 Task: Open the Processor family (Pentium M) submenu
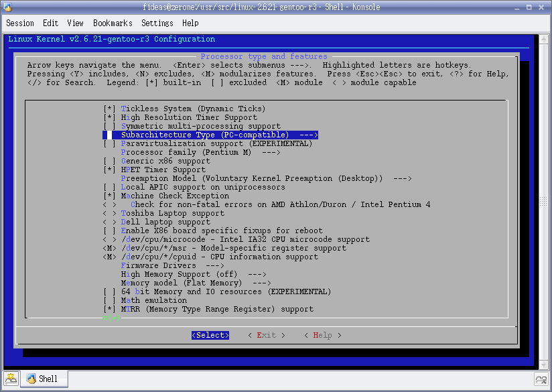201,152
